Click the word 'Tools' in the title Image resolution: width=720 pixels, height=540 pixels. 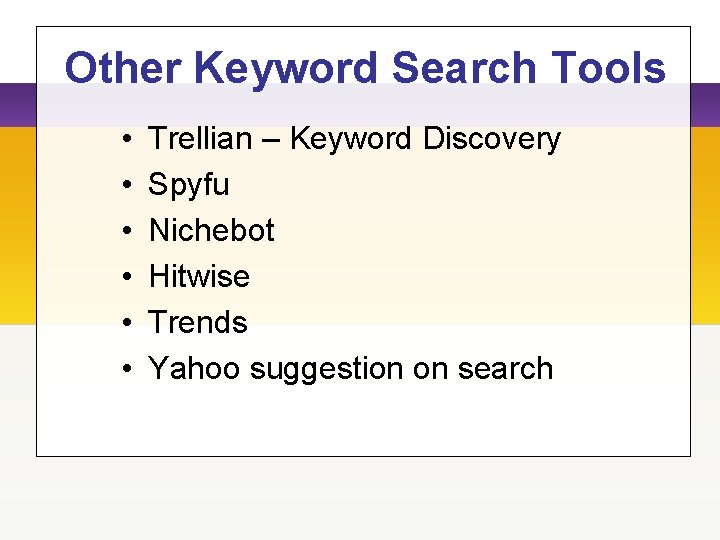(608, 68)
